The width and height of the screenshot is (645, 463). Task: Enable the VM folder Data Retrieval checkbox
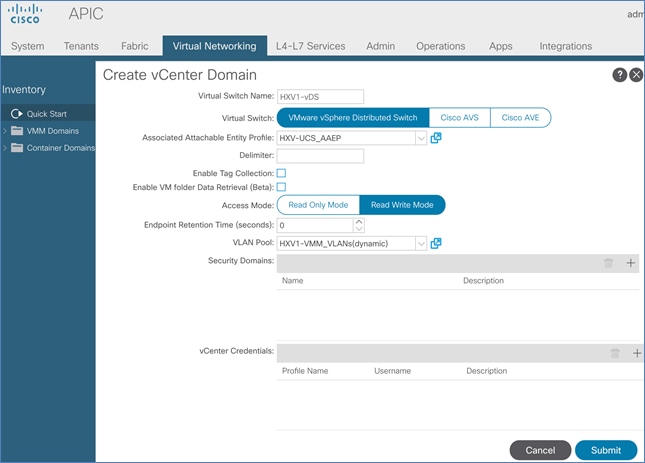coord(281,187)
